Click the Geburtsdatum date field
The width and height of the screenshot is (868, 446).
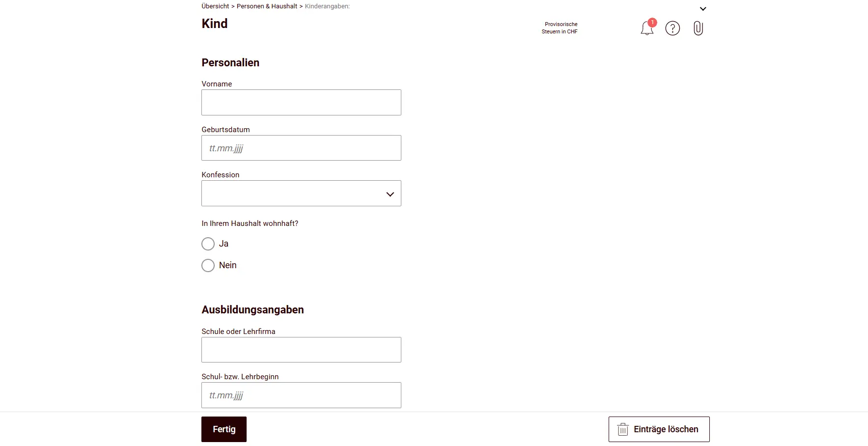coord(301,148)
